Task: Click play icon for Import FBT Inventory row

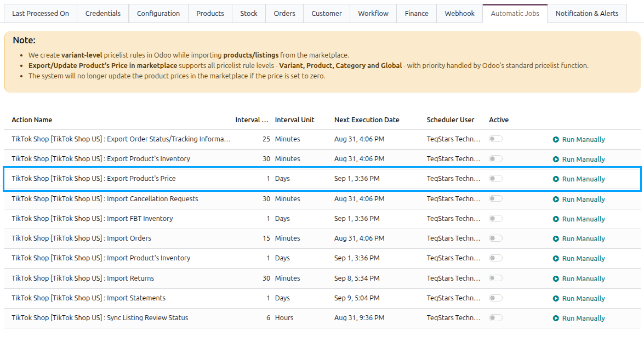Action: [556, 219]
